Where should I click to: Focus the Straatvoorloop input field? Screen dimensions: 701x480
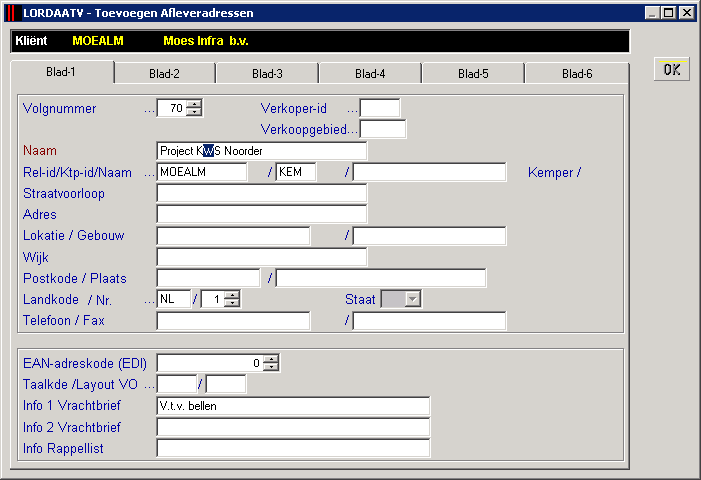coord(262,193)
